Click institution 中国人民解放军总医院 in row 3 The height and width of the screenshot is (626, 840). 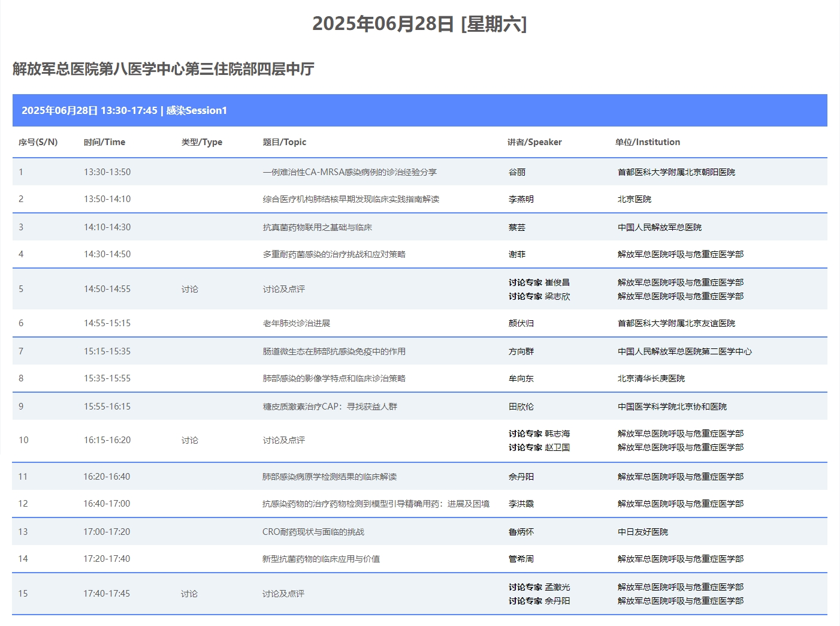[x=660, y=227]
